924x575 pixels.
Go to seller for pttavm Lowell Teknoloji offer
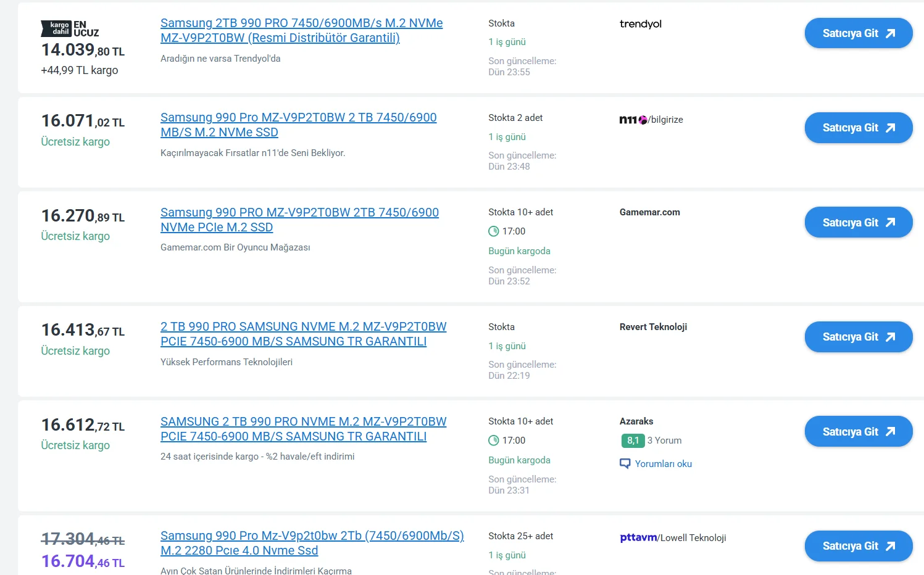point(859,546)
